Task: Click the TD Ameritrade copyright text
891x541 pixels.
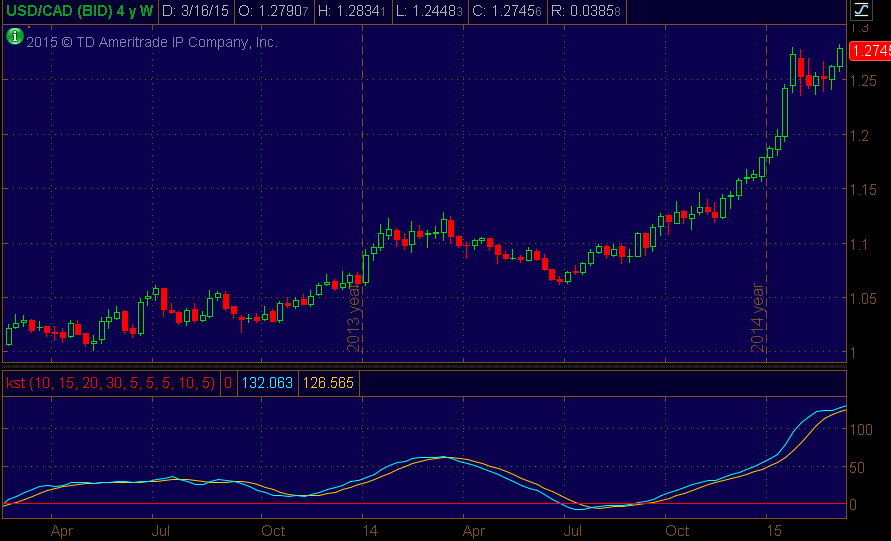Action: [151, 43]
